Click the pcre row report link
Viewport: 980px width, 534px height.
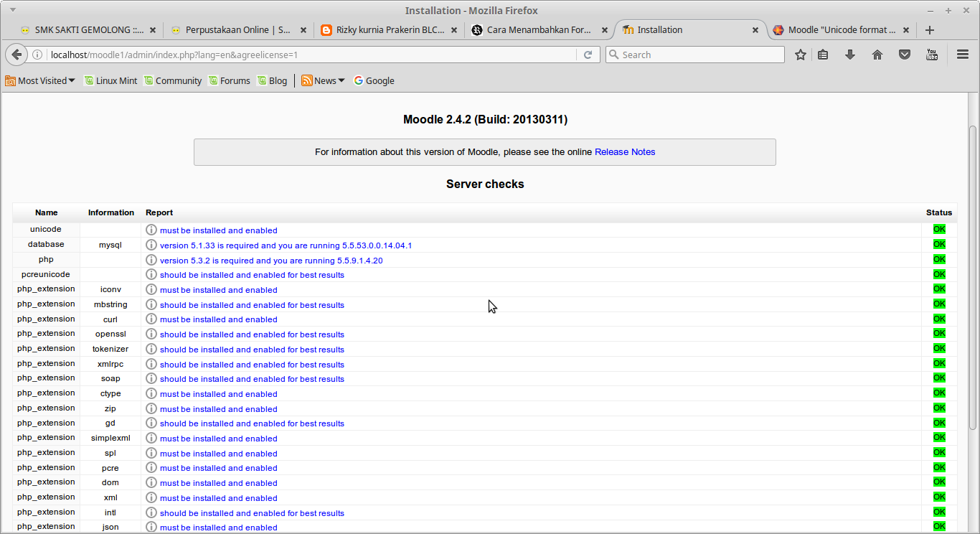point(218,468)
